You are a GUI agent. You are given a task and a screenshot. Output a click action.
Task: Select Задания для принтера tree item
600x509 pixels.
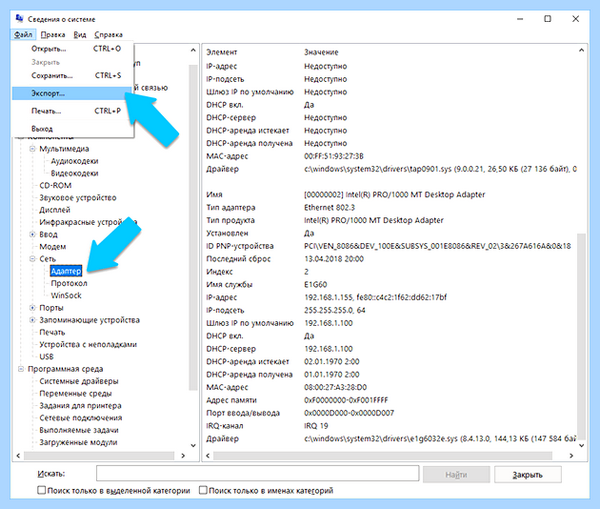point(80,406)
